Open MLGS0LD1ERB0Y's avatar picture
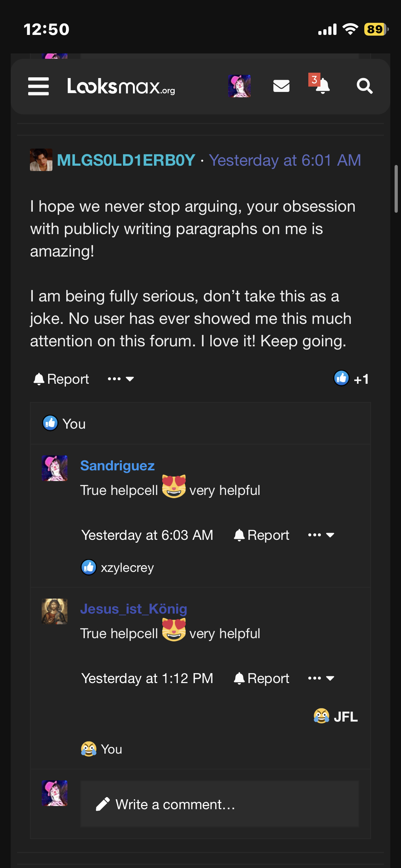Viewport: 401px width, 868px height. 41,160
